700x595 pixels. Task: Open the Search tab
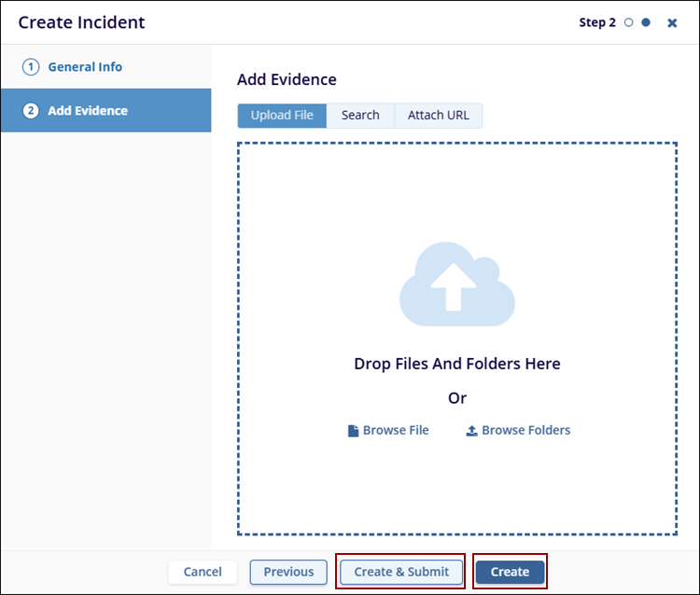click(360, 116)
